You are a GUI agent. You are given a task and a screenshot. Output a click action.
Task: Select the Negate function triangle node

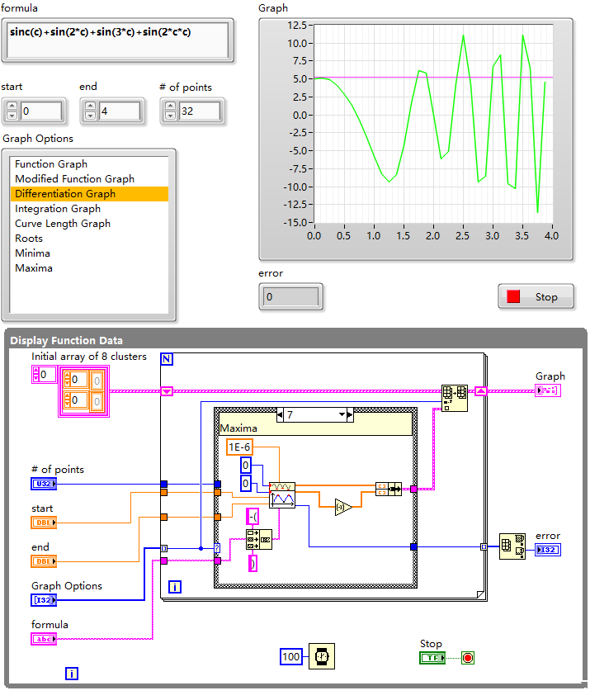point(344,507)
